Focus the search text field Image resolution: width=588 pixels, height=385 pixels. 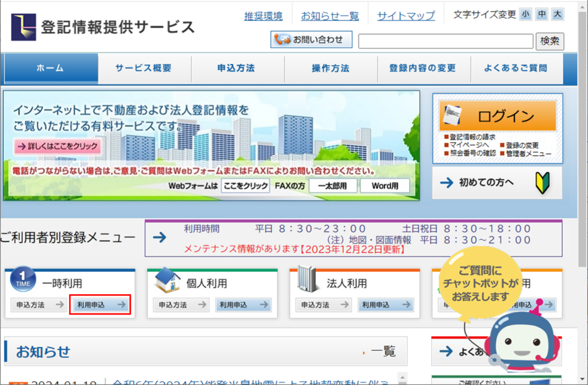[x=446, y=41]
